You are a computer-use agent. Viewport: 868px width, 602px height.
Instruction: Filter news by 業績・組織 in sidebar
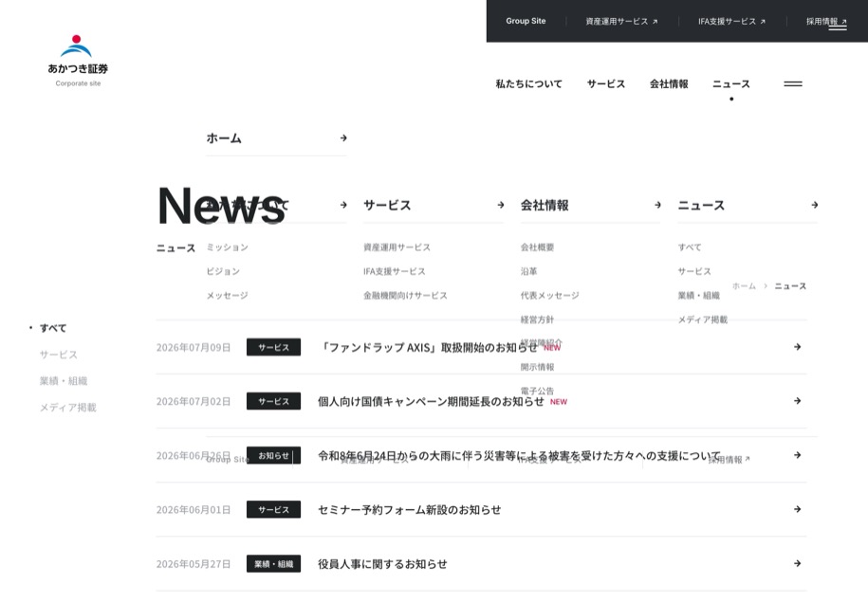(64, 381)
